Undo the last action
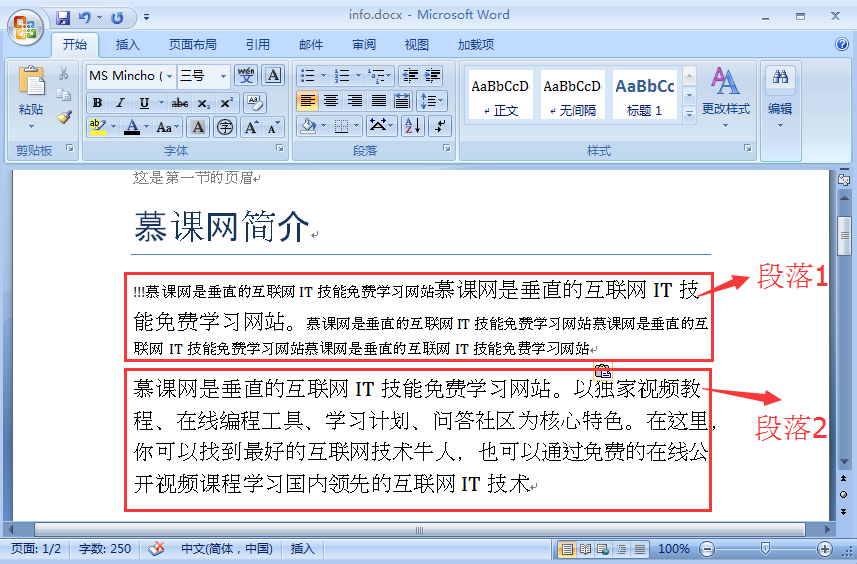 (x=85, y=18)
